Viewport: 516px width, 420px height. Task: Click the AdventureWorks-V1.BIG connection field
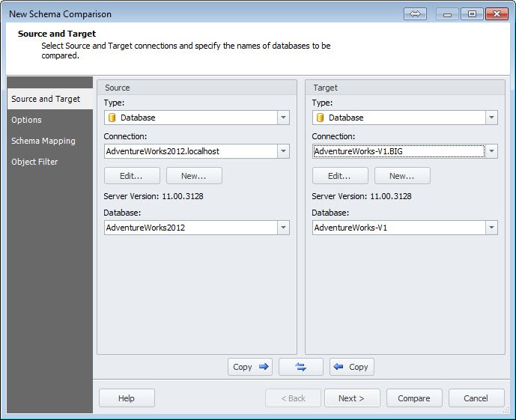point(399,151)
